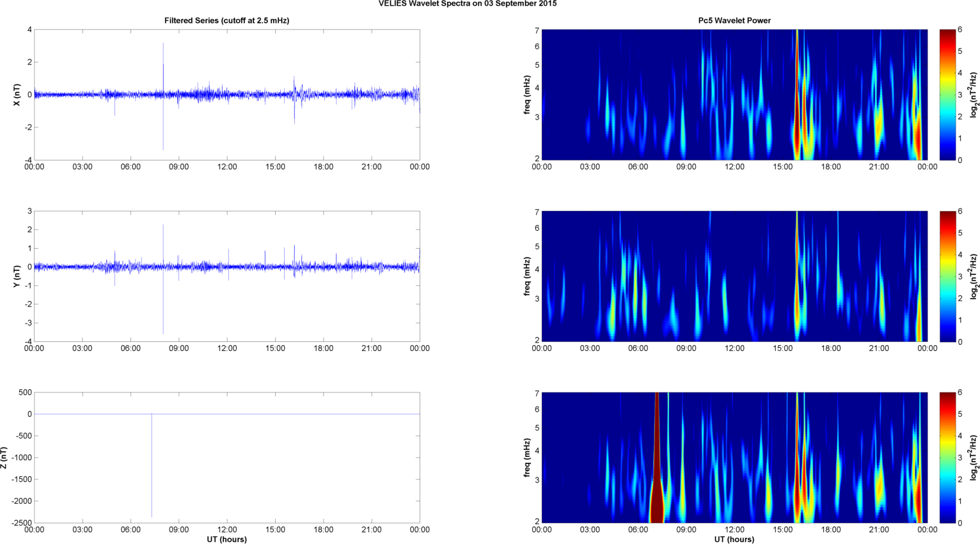Click the -1500 tick on Z axis

21,479
